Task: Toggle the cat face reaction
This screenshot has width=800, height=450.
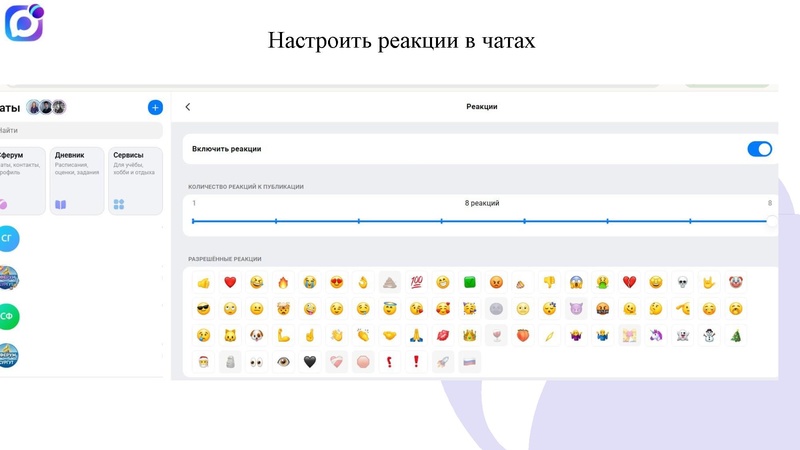Action: pyautogui.click(x=230, y=335)
